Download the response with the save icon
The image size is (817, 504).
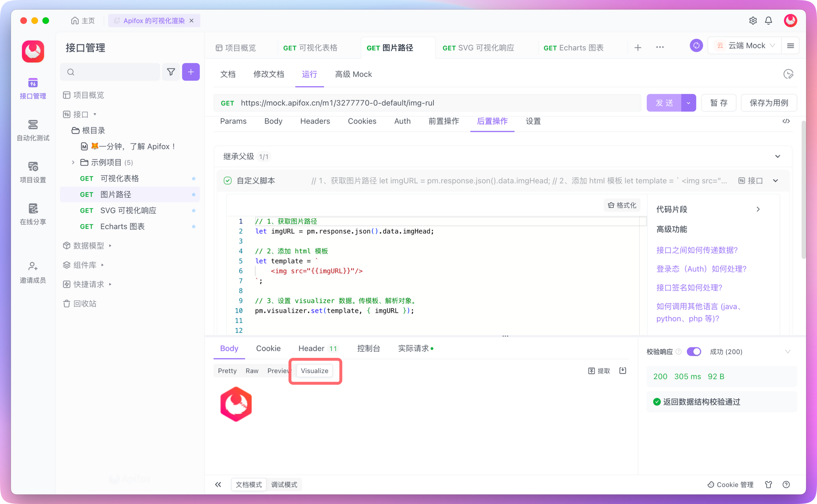click(623, 371)
